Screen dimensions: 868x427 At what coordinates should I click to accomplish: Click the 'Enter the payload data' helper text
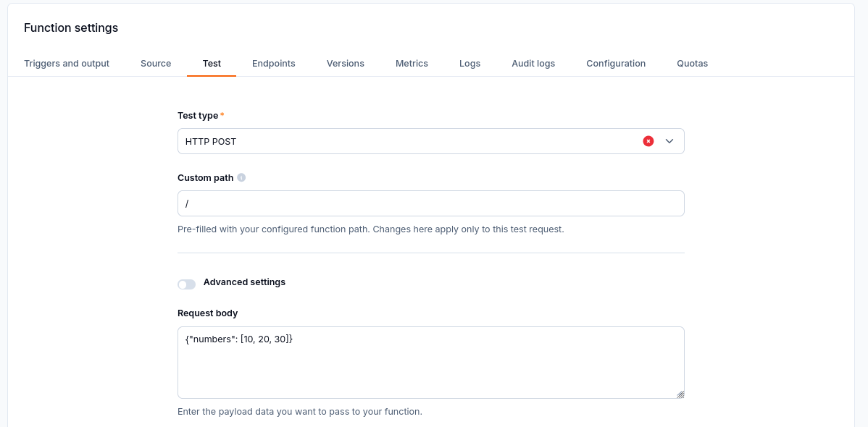[300, 412]
